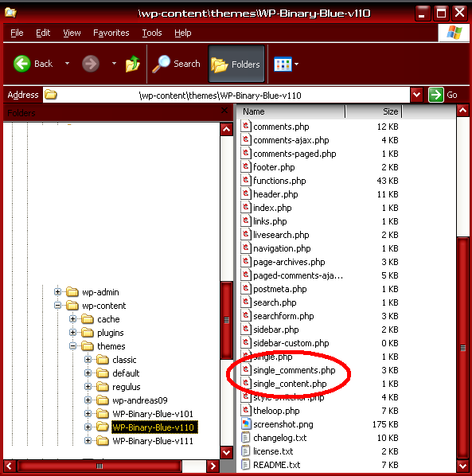Click the search.php file icon
The image size is (472, 476).
tap(246, 302)
